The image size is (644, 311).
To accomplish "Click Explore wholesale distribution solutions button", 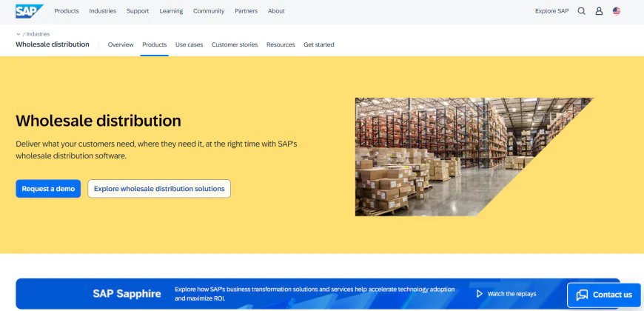I will point(159,189).
